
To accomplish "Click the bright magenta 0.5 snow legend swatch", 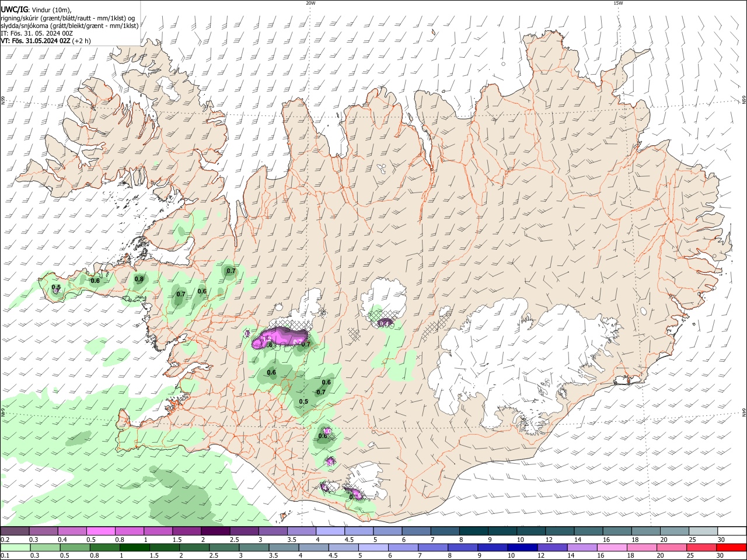I will pos(101,531).
